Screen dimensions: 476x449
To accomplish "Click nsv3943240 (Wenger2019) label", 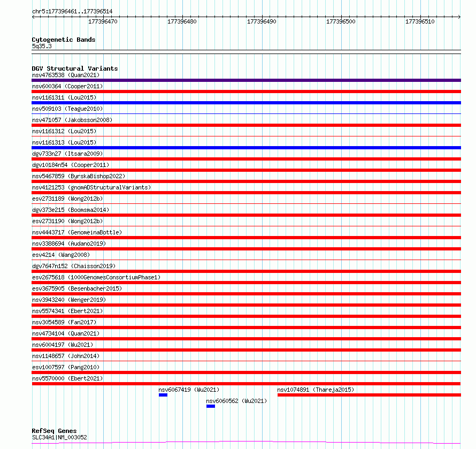I will tap(69, 300).
